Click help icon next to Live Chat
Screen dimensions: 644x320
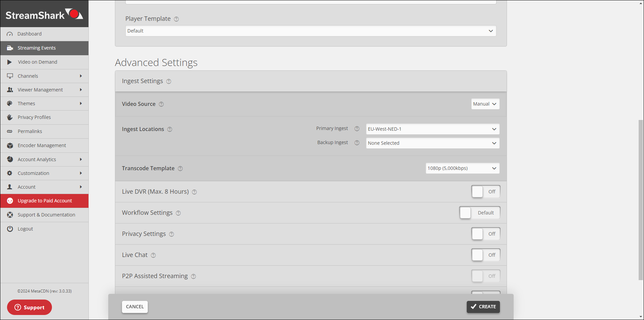click(153, 255)
